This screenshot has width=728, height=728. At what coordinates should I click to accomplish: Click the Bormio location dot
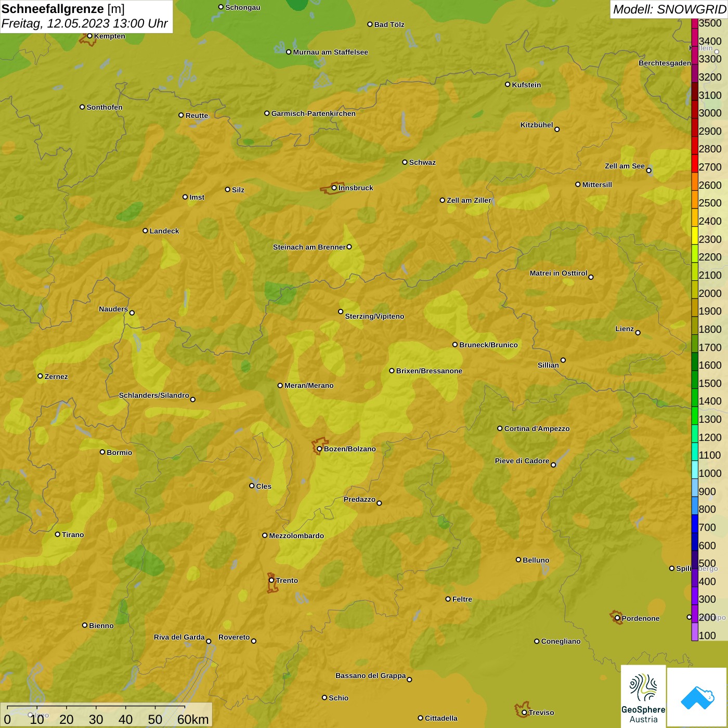(x=102, y=452)
